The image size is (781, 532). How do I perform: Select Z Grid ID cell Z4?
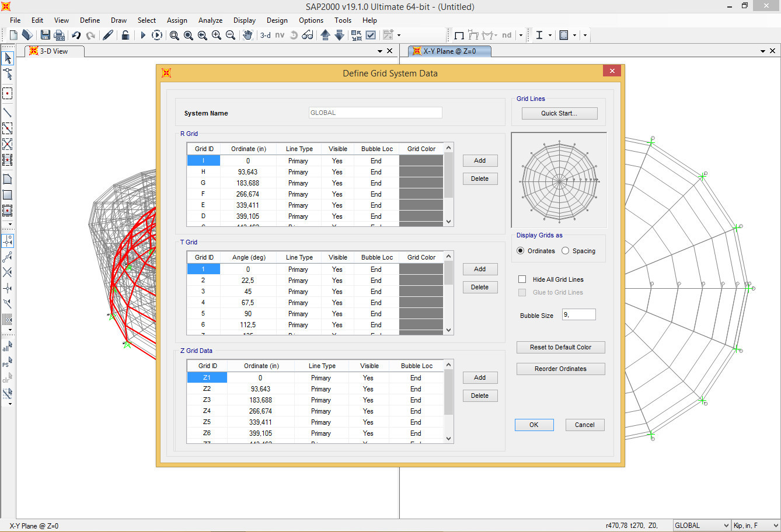tap(207, 411)
